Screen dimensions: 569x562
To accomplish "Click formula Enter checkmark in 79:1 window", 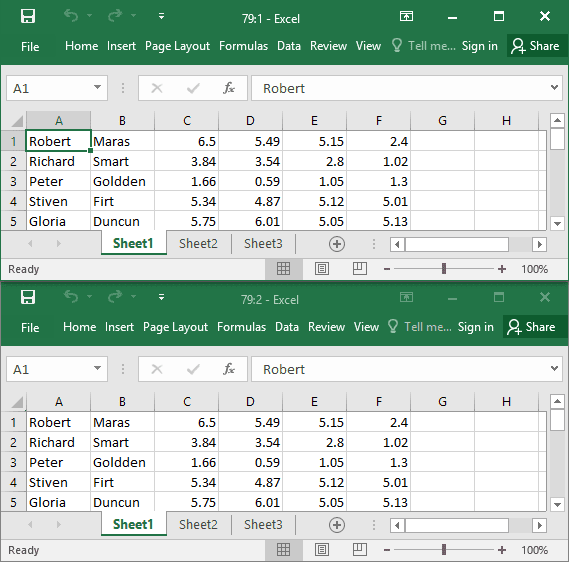I will [x=193, y=88].
